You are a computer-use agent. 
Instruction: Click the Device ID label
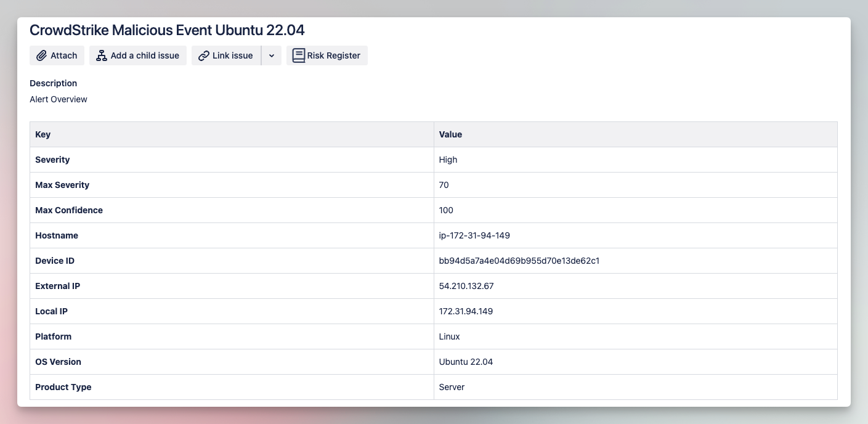[55, 261]
